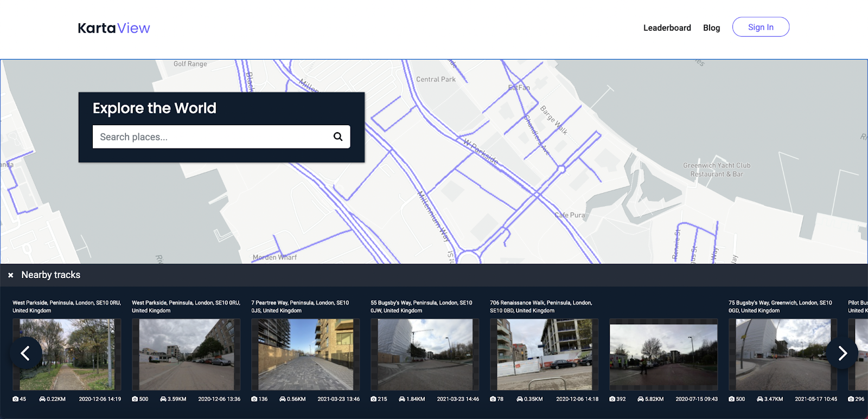This screenshot has width=868, height=419.
Task: Click 'Millennium Way' street label on map
Action: (433, 216)
